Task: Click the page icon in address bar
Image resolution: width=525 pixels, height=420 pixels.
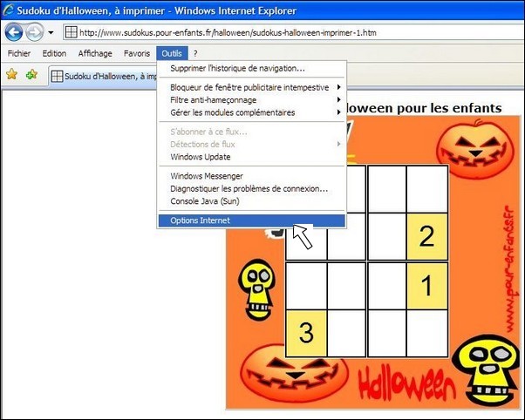Action: [x=71, y=32]
